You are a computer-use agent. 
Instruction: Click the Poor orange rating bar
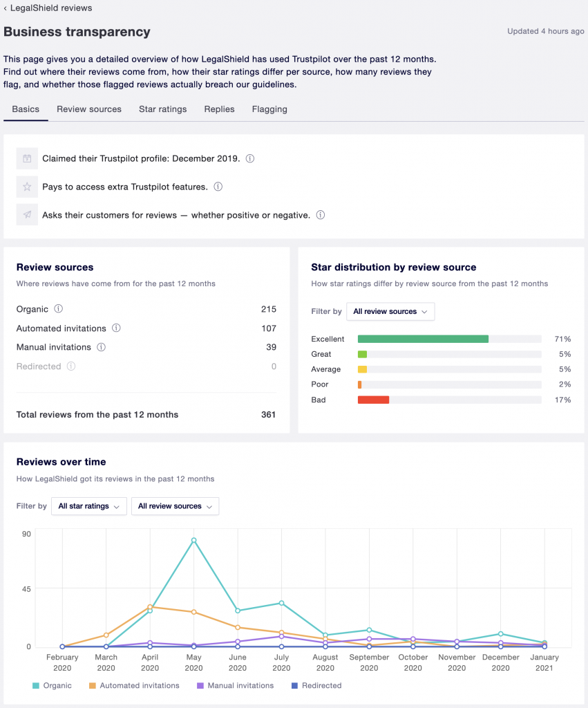(360, 384)
